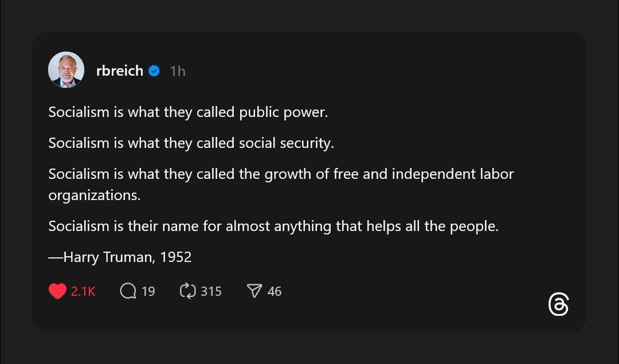Unlike the post with the red heart
This screenshot has height=364, width=619.
[57, 291]
